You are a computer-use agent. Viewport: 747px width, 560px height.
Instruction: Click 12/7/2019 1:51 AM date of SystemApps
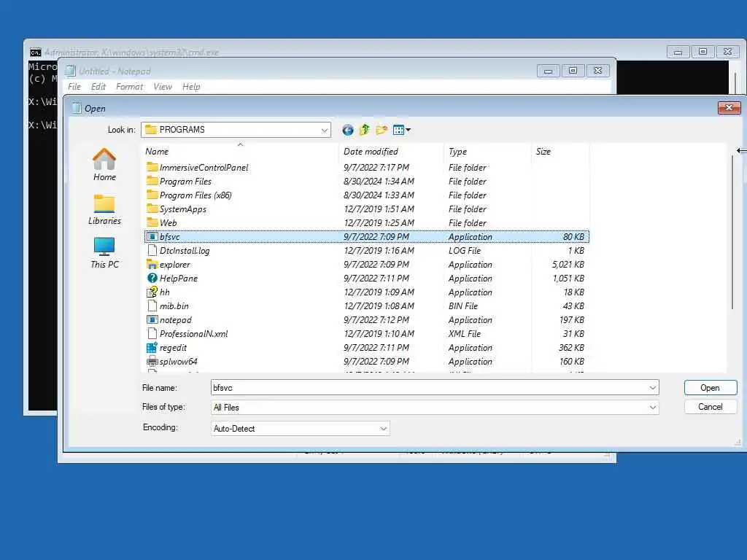click(x=379, y=209)
